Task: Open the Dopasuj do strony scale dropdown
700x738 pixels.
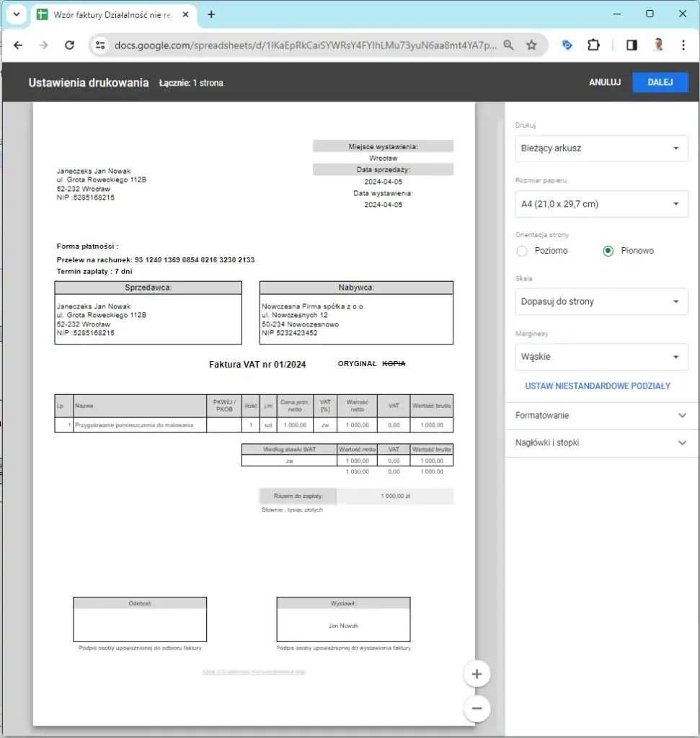Action: coord(601,301)
